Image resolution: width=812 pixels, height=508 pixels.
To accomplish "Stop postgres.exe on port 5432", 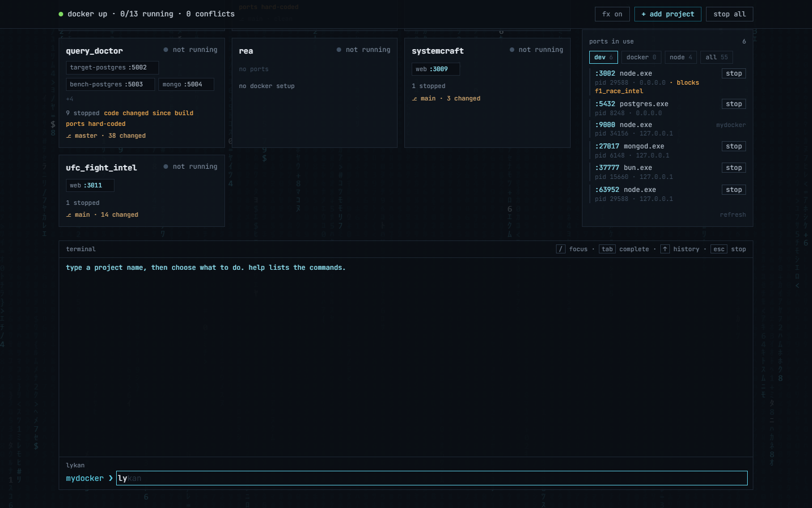I will tap(734, 104).
